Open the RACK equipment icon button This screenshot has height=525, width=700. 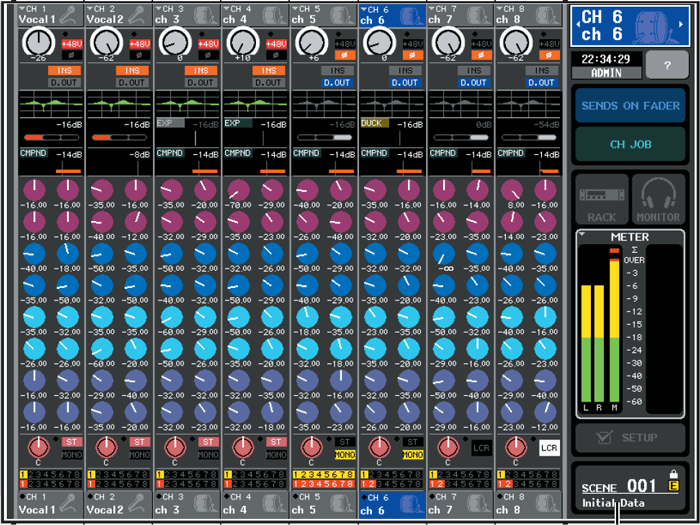point(602,199)
